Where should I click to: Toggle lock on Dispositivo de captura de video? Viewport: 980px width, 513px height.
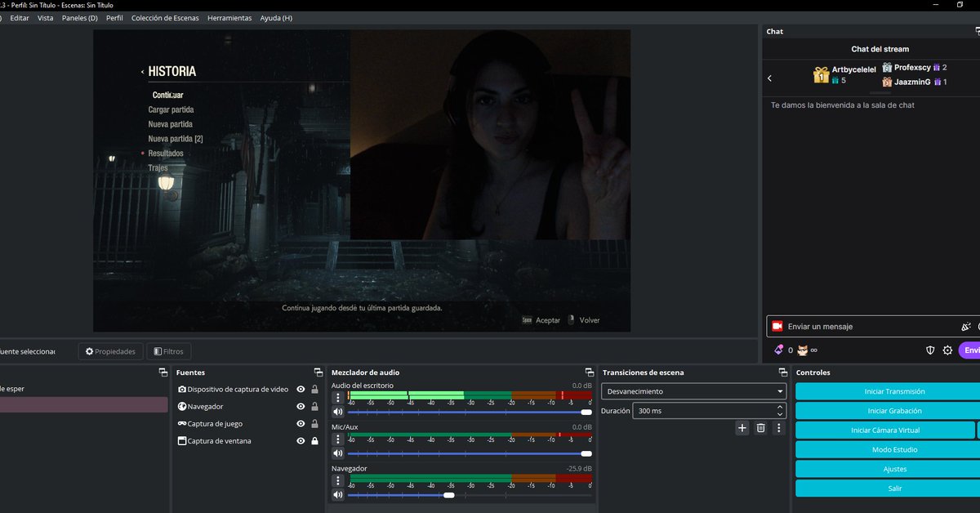(x=314, y=390)
